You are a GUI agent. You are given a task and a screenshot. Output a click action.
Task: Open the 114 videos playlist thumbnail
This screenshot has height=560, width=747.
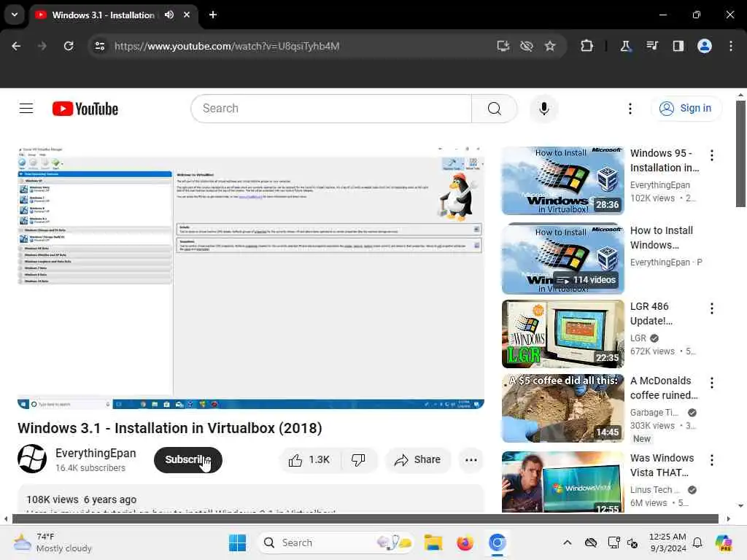coord(562,258)
